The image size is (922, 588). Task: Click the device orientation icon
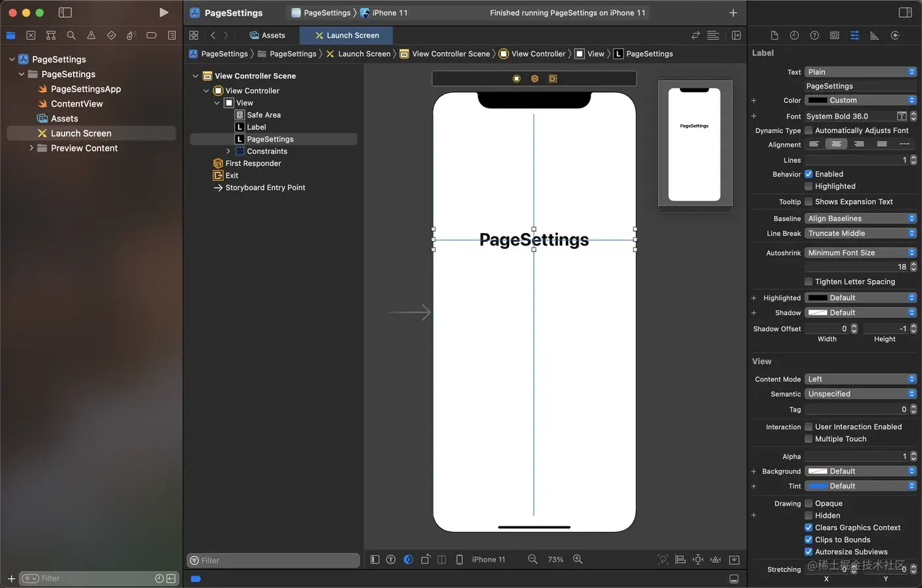pos(425,559)
